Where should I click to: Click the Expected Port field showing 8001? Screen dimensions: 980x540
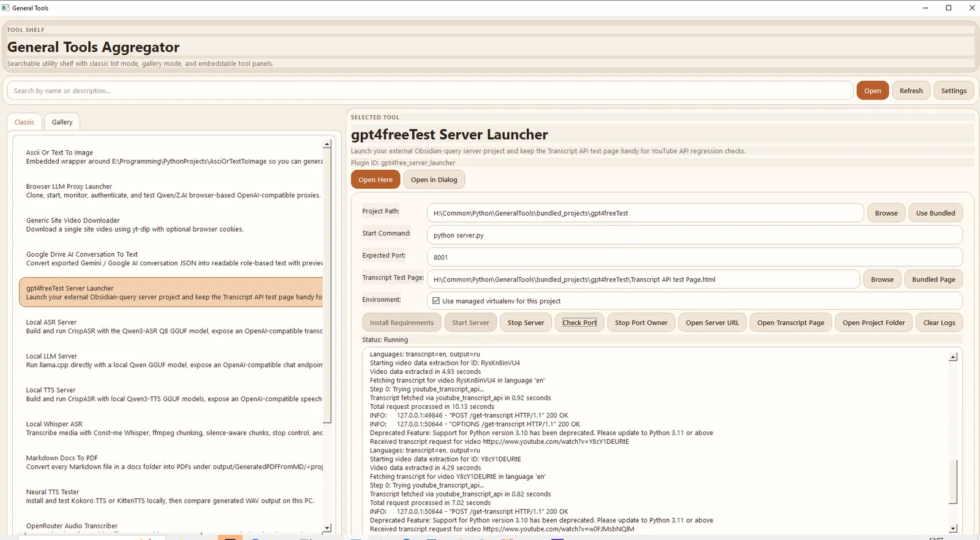(695, 257)
